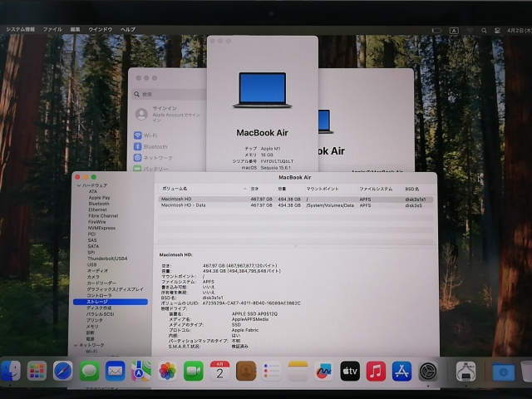This screenshot has width=532, height=399.
Task: Select コントローラ in hardware list
Action: coord(99,296)
